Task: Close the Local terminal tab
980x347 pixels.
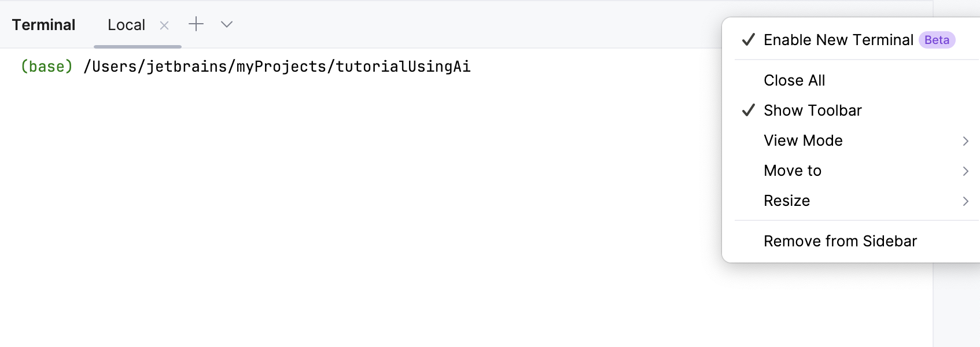Action: coord(164,25)
